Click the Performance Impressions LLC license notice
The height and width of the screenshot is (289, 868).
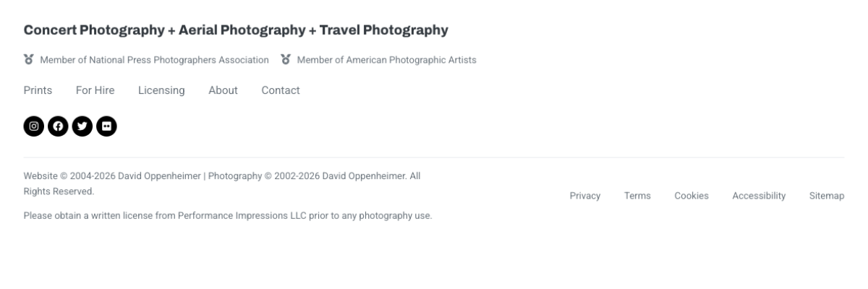(228, 215)
